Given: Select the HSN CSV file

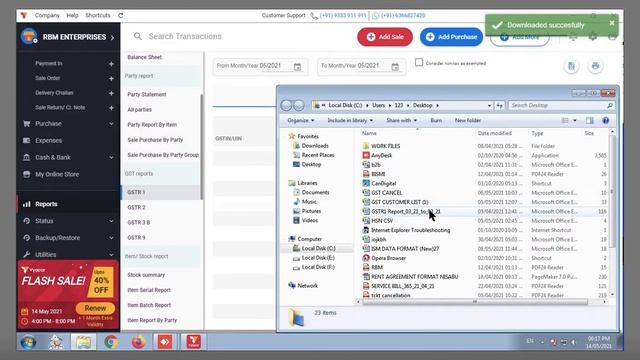Looking at the screenshot, I should (382, 221).
